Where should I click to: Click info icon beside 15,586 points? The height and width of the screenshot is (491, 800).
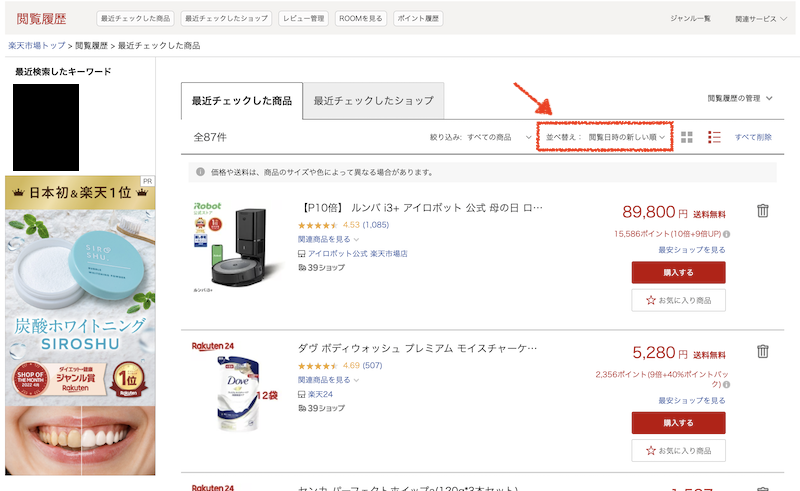[x=727, y=234]
